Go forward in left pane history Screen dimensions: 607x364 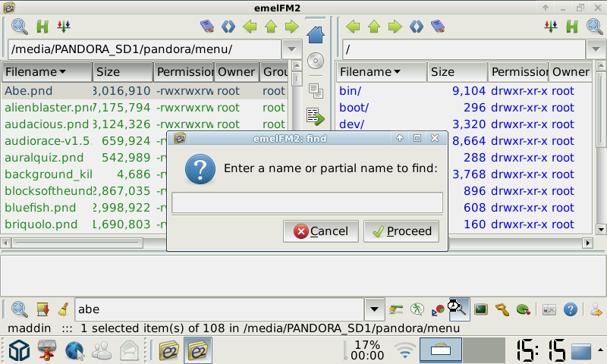(x=292, y=27)
